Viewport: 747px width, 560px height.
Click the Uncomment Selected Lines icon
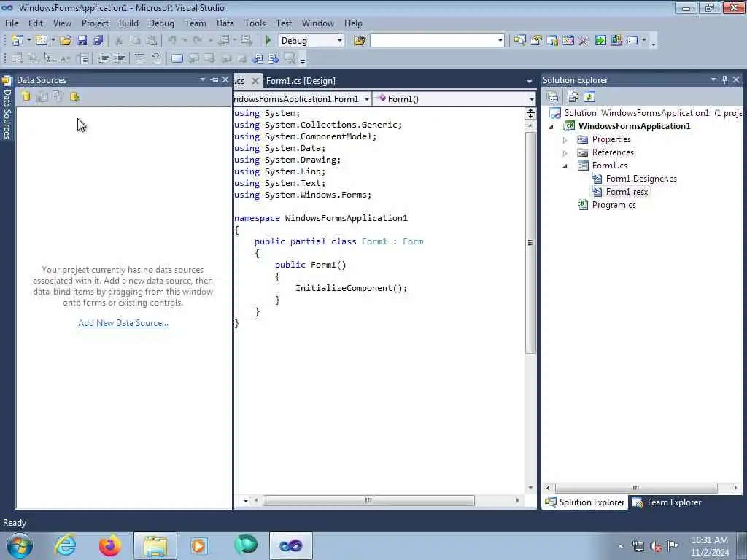pyautogui.click(x=156, y=58)
